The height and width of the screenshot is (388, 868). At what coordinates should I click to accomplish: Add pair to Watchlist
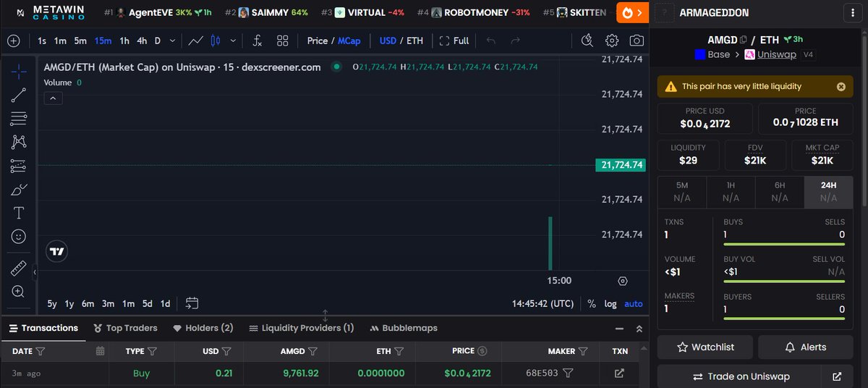705,347
